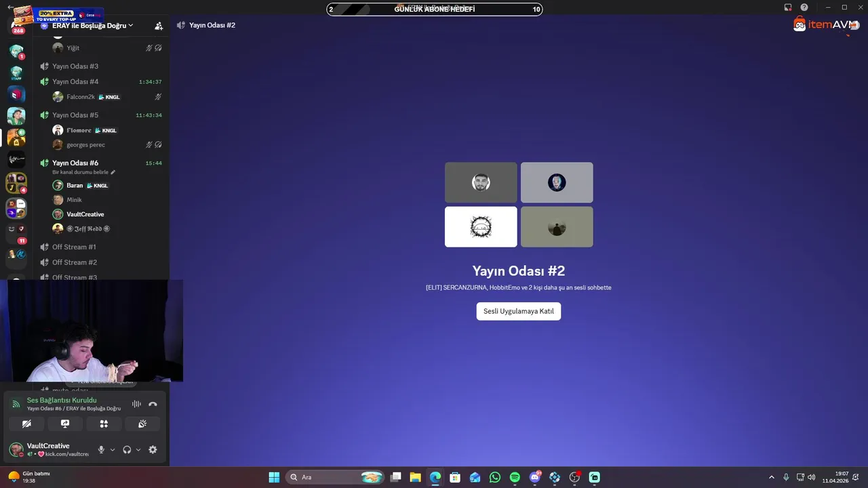The image size is (868, 488).
Task: Open WhatsApp from the taskbar
Action: pos(495,477)
